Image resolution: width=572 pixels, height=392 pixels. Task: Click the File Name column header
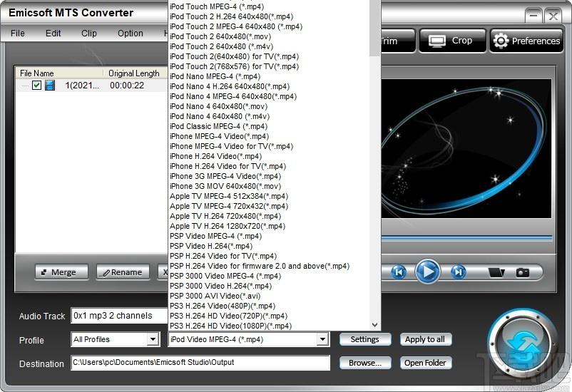59,73
